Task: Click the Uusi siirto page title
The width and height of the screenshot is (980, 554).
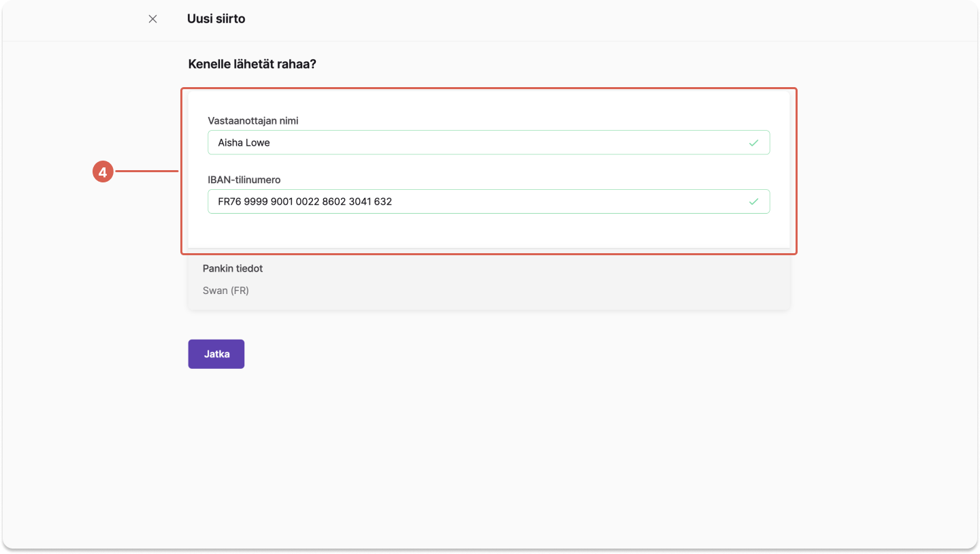Action: point(216,19)
